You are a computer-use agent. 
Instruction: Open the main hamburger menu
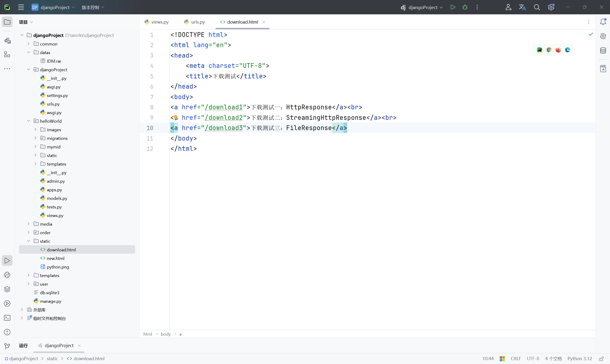tap(21, 7)
